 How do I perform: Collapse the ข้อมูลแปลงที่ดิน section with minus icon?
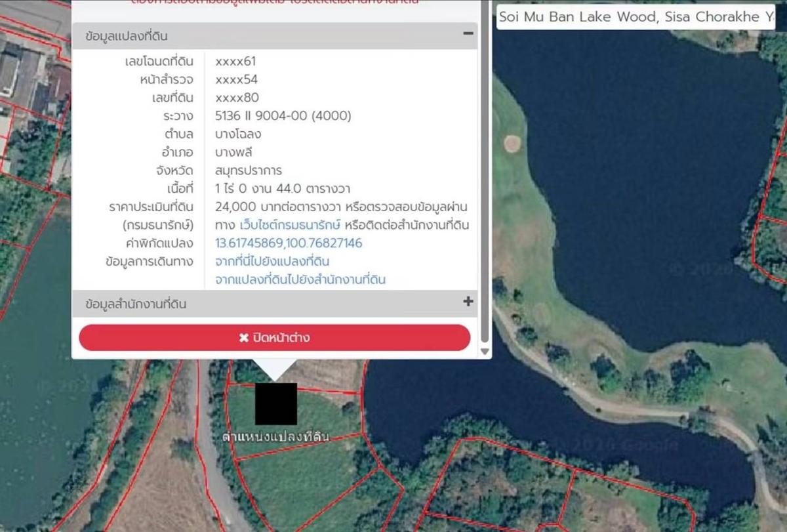[468, 33]
